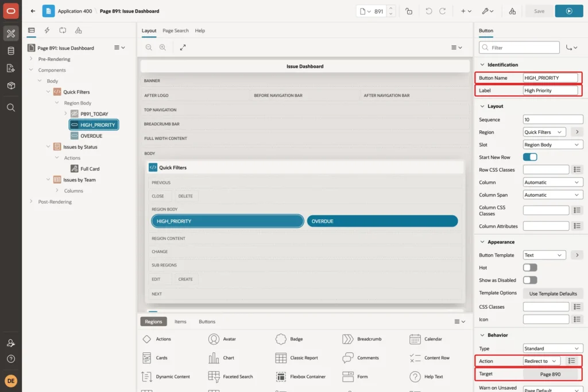Open the Help question mark icon
This screenshot has height=392, width=588.
[x=11, y=359]
